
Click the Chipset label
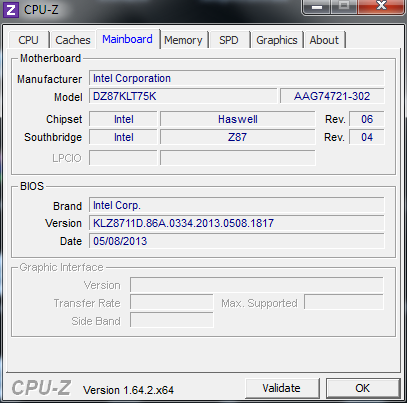64,119
